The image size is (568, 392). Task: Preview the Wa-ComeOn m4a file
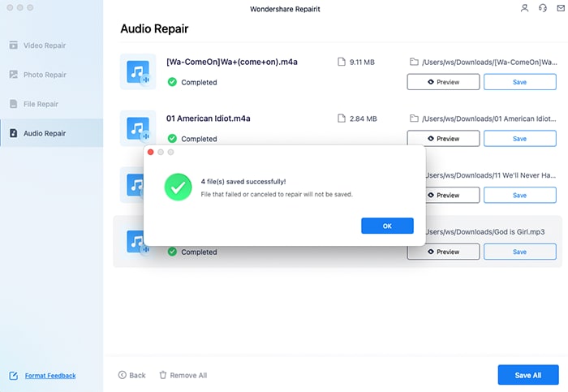coord(443,82)
